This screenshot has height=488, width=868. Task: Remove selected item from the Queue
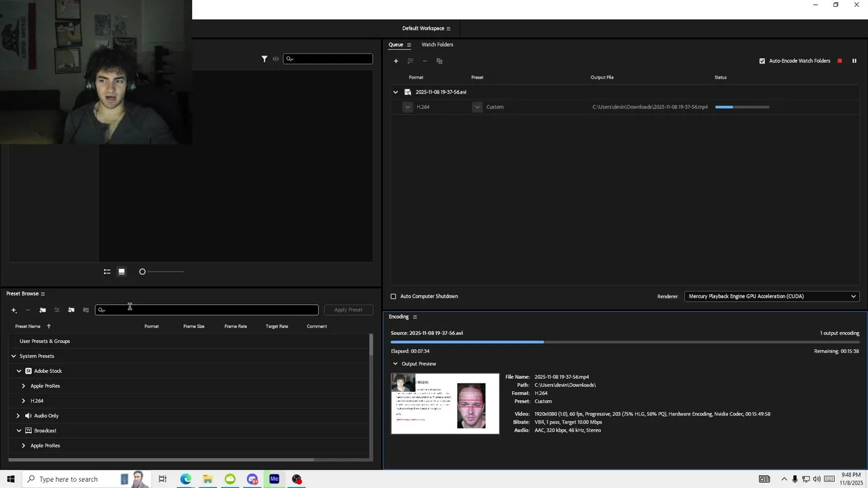[x=425, y=61]
